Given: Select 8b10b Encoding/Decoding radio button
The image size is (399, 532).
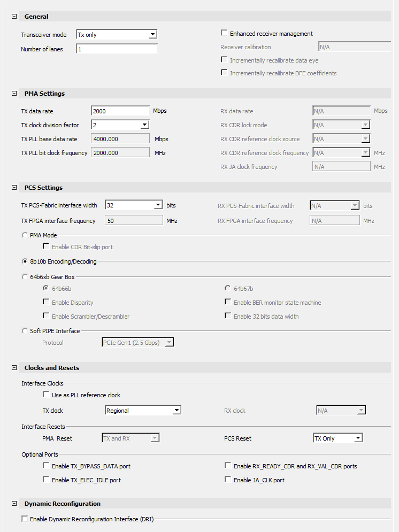Looking at the screenshot, I should tap(25, 261).
